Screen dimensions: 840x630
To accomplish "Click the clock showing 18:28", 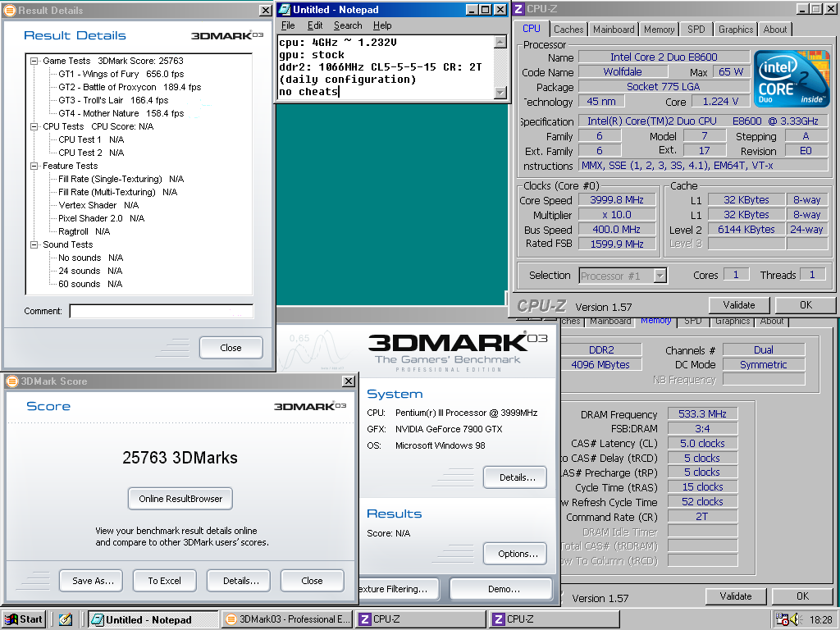I will tap(820, 620).
